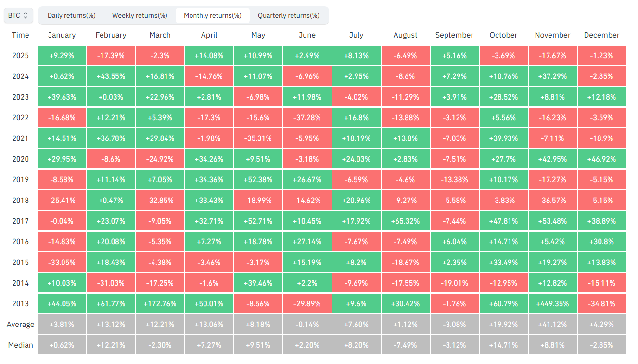Click the December column header

point(601,35)
